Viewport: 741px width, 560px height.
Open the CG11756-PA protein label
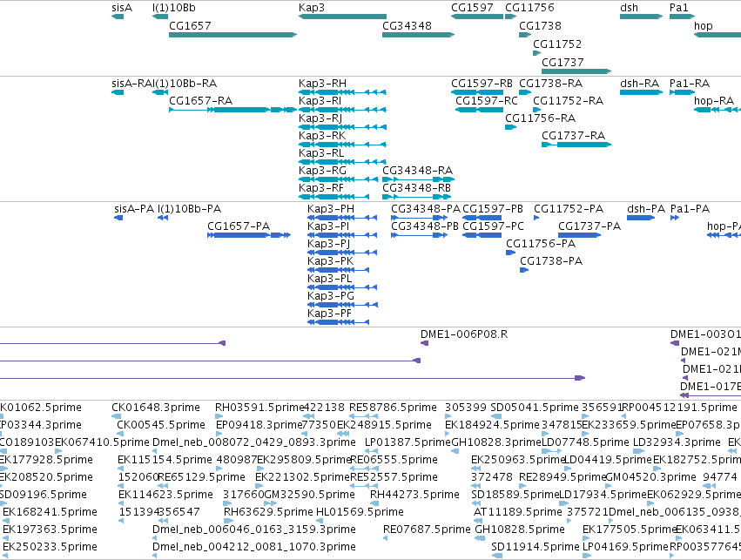[541, 244]
